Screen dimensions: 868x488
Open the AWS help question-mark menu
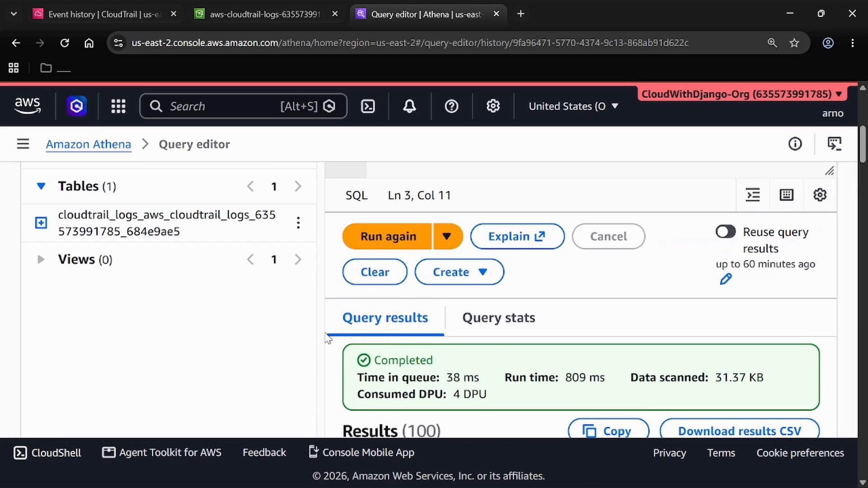click(x=452, y=106)
